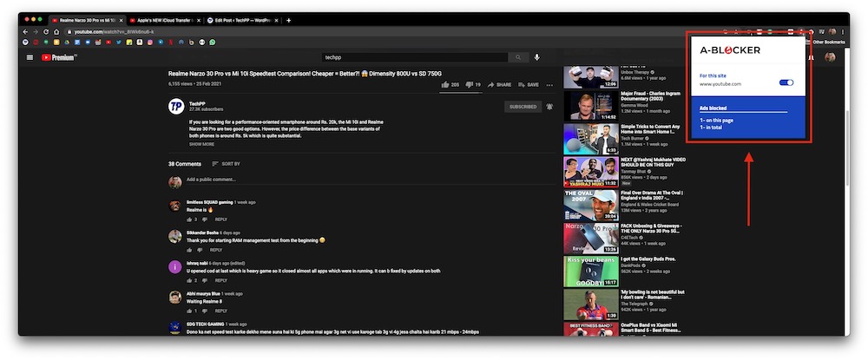Toggle the A-Blocker switch for www.youtube.com
Screen dimensions: 868x360
point(786,82)
